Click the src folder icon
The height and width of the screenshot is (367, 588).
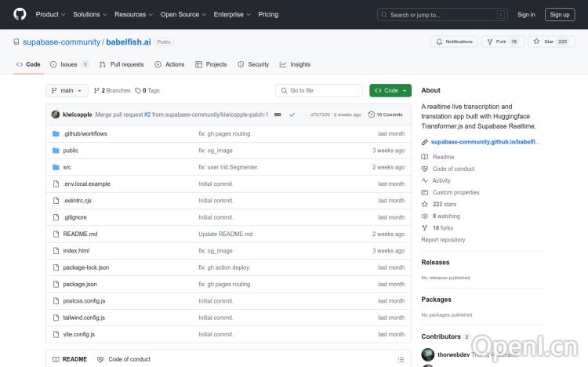56,167
